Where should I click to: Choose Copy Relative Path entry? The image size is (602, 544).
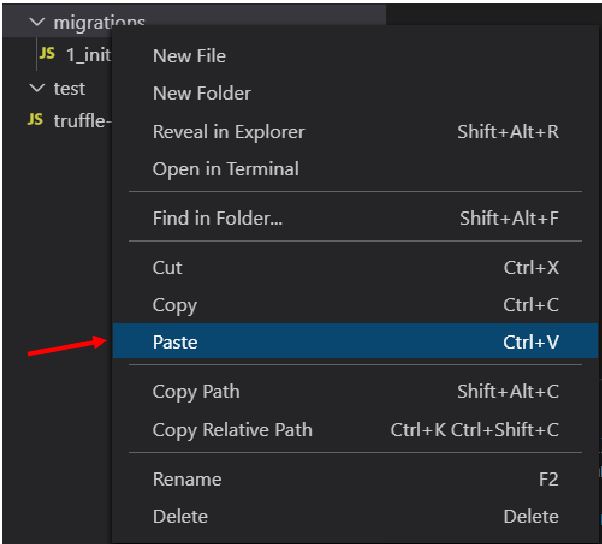[x=232, y=430]
